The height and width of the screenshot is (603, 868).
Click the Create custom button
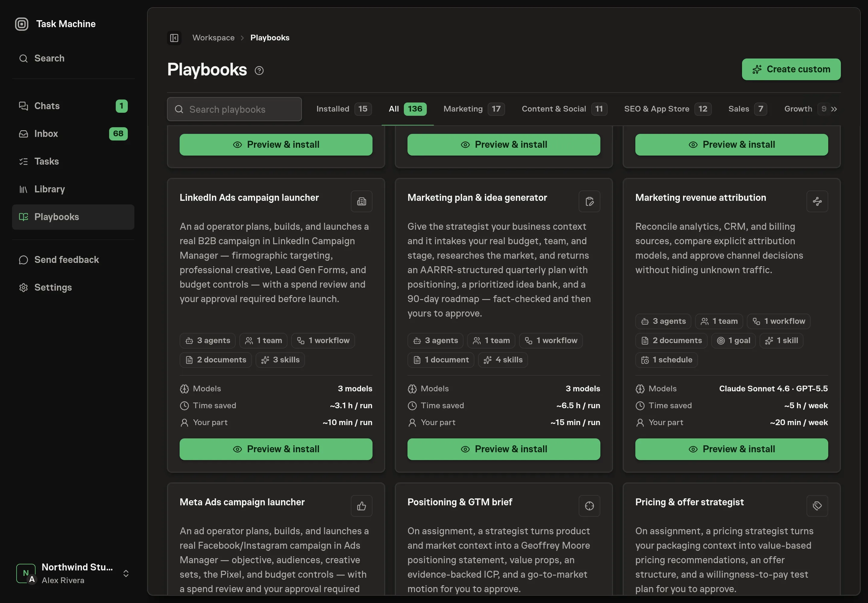click(791, 70)
